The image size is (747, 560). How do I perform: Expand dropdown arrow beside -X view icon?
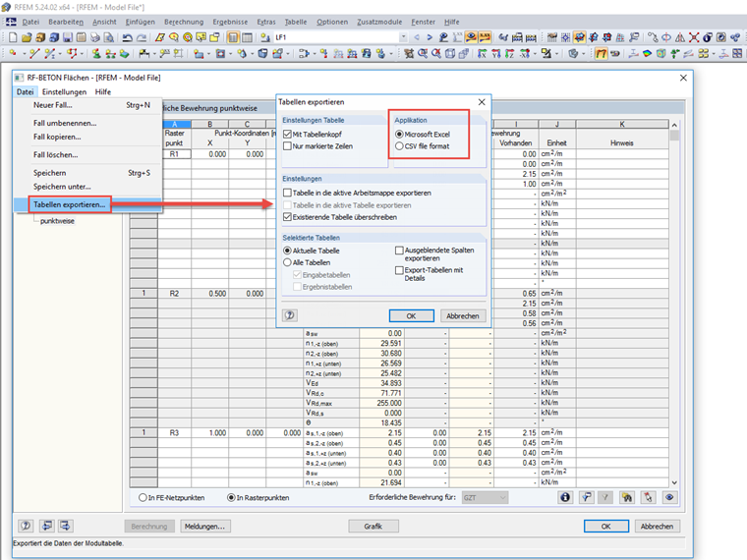point(535,53)
